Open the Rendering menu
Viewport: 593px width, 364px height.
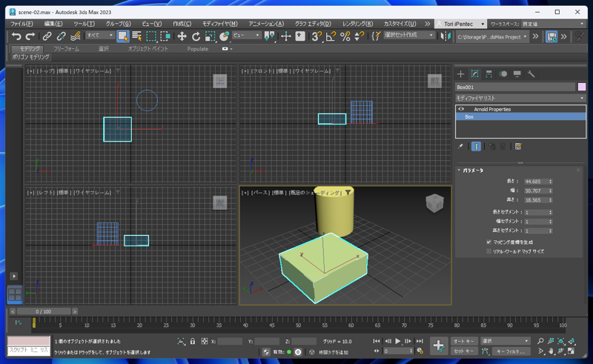coord(357,24)
